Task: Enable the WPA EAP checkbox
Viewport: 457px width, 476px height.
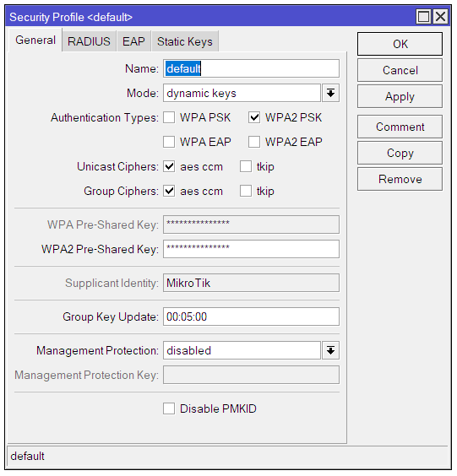Action: [x=169, y=142]
